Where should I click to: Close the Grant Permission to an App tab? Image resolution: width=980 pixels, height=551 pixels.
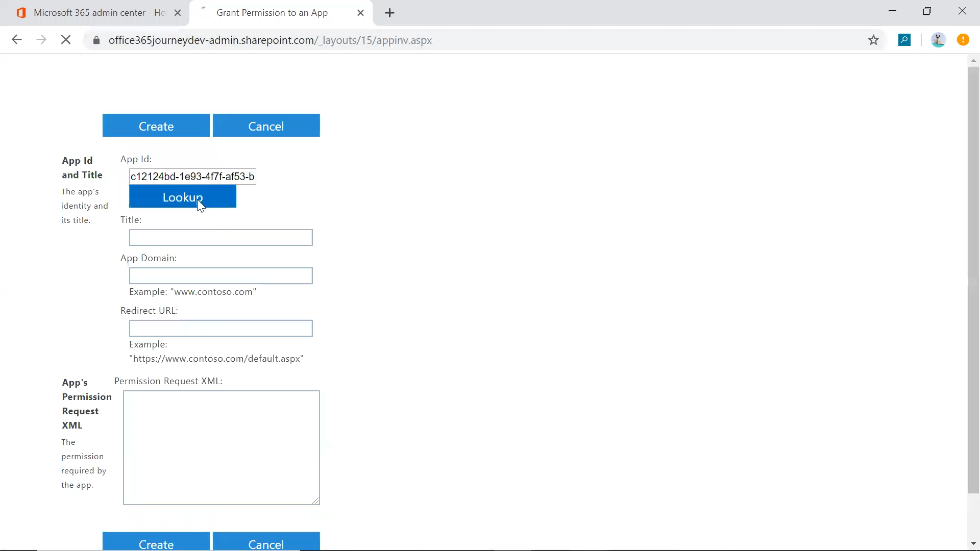coord(361,13)
